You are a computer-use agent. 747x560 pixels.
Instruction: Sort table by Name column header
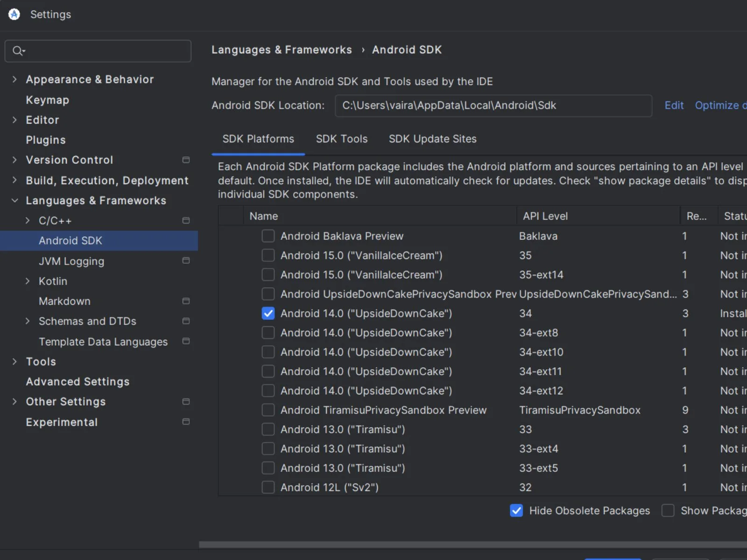point(380,216)
